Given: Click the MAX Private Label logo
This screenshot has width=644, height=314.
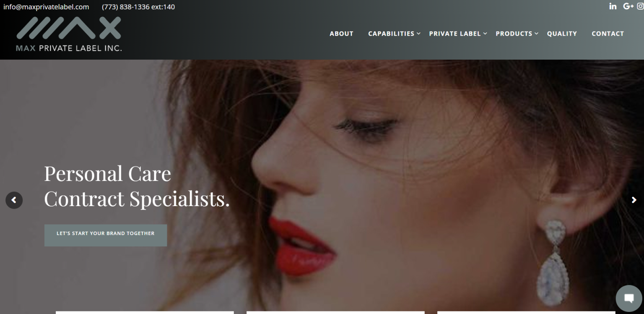Looking at the screenshot, I should click(69, 34).
